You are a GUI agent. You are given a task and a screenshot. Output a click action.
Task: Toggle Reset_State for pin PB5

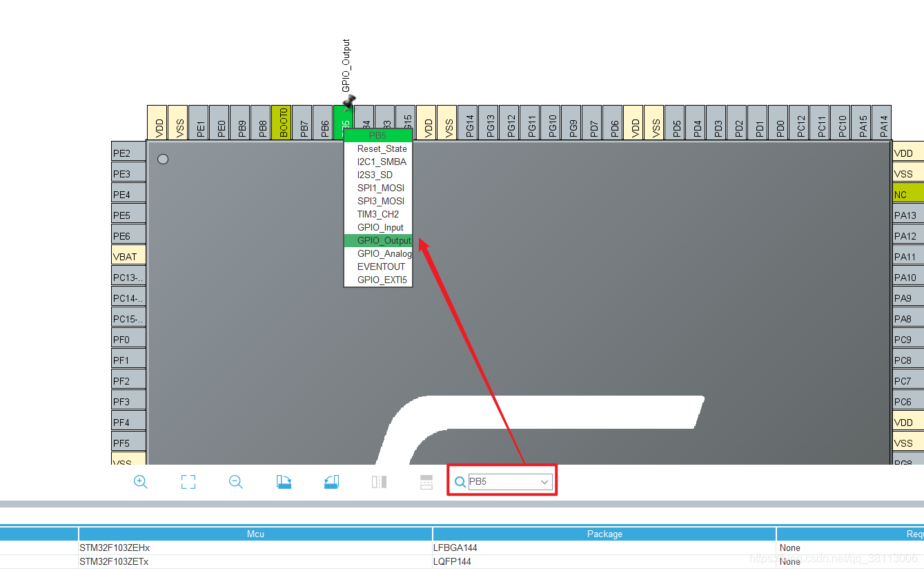pyautogui.click(x=381, y=148)
